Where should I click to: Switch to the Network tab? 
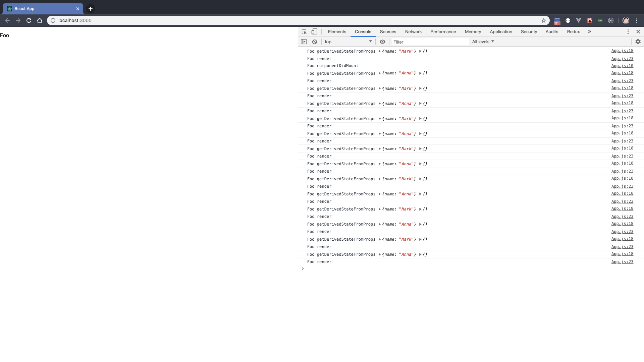pyautogui.click(x=413, y=32)
